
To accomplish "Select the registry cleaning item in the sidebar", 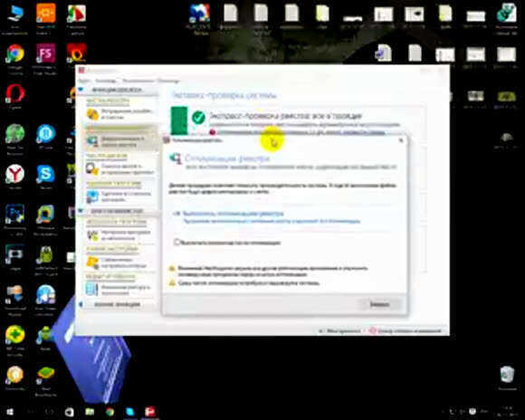I will 119,114.
